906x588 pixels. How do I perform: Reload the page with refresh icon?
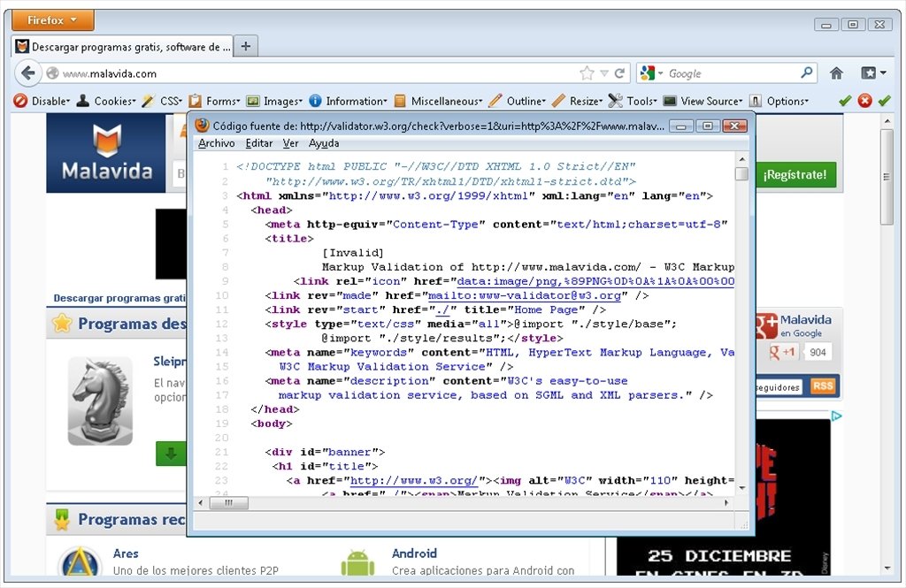click(x=620, y=73)
